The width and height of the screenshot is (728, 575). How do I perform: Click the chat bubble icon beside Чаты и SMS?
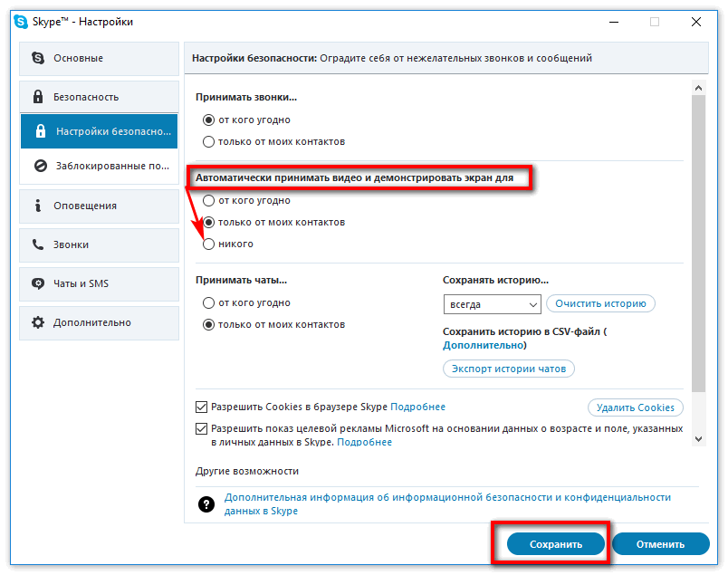(38, 283)
